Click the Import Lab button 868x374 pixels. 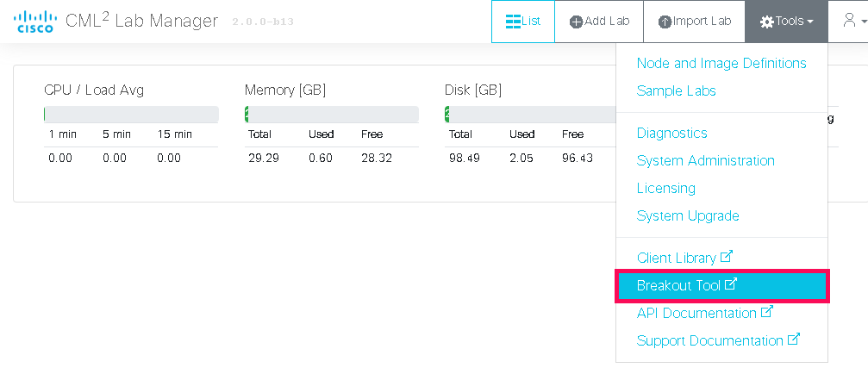[x=694, y=22]
